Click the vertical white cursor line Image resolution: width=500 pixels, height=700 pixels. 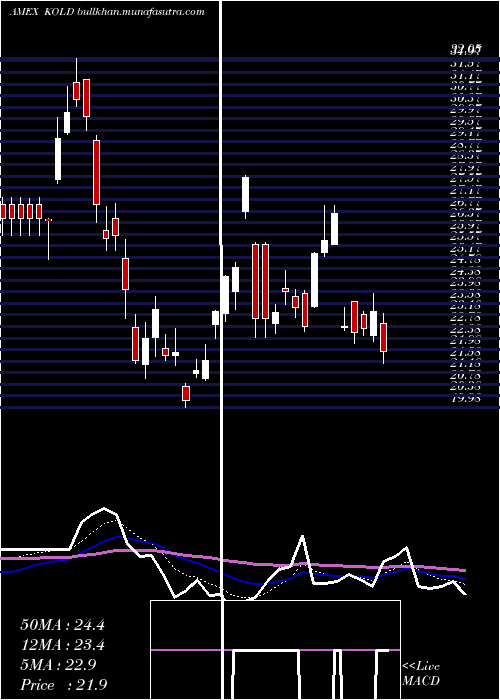[x=221, y=350]
